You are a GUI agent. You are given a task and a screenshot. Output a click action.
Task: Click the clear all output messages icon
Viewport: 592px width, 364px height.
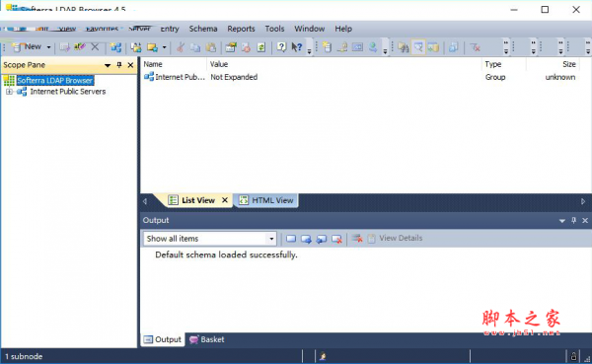(357, 239)
